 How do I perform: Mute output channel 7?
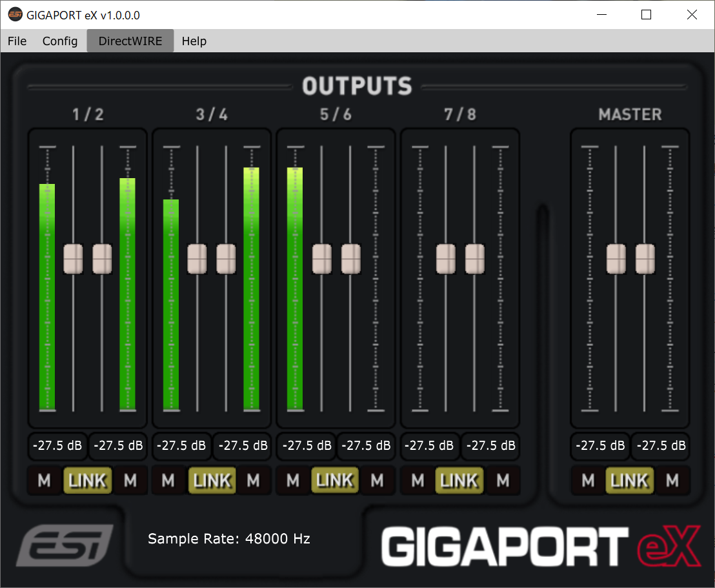coord(418,480)
